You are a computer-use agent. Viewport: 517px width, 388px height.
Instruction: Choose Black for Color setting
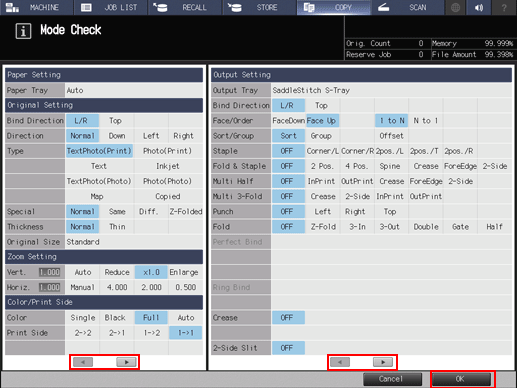(115, 318)
